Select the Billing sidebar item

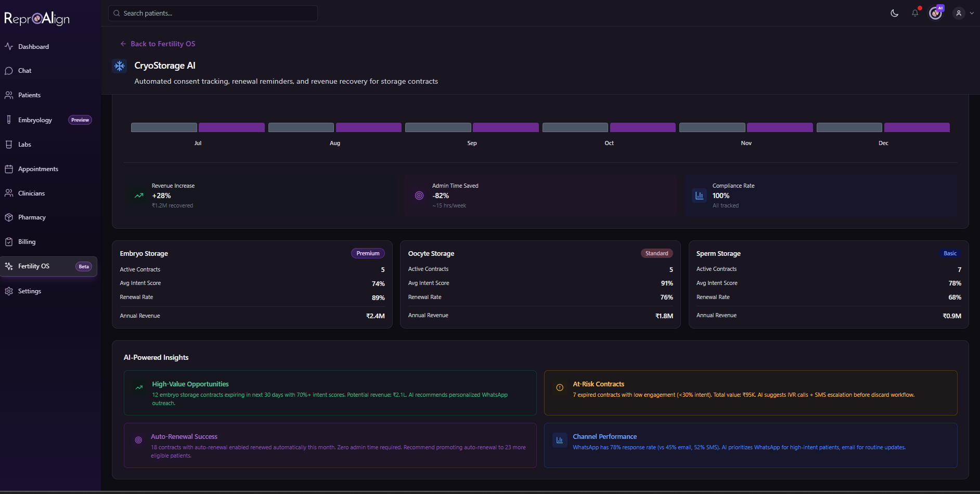[27, 242]
